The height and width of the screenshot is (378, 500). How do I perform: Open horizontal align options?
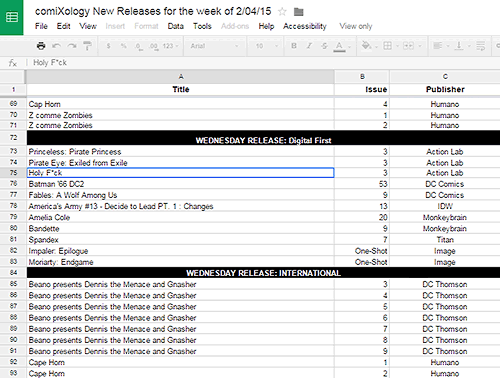pyautogui.click(x=438, y=46)
